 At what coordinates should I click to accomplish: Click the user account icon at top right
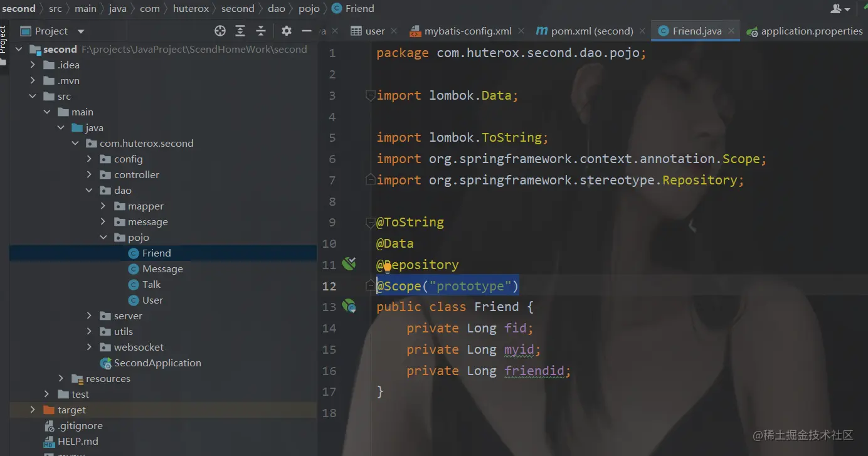pyautogui.click(x=840, y=9)
